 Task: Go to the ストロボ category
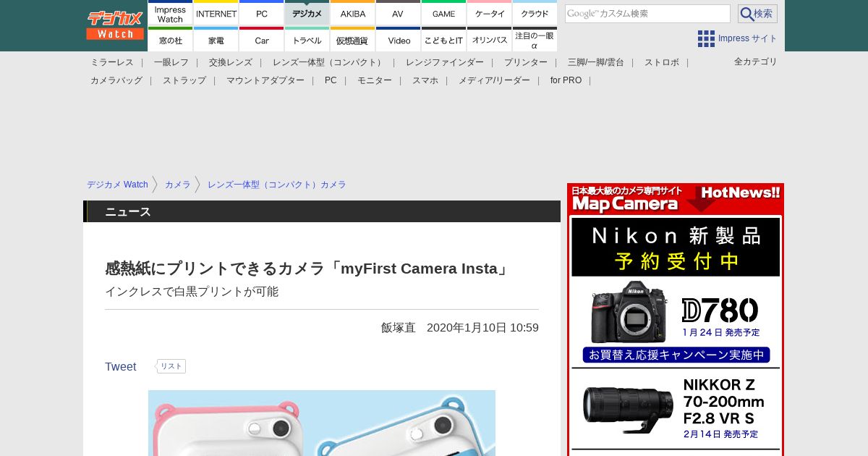pyautogui.click(x=662, y=62)
